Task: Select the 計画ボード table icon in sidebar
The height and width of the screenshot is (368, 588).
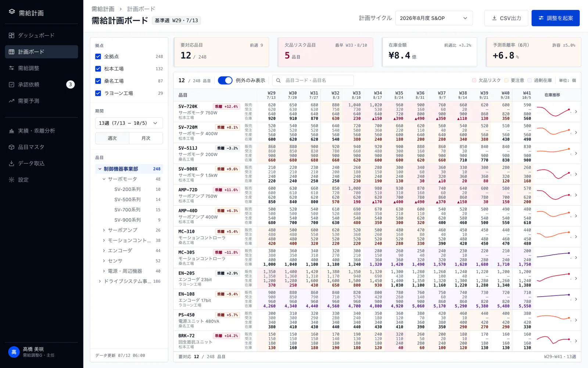Action: (11, 52)
